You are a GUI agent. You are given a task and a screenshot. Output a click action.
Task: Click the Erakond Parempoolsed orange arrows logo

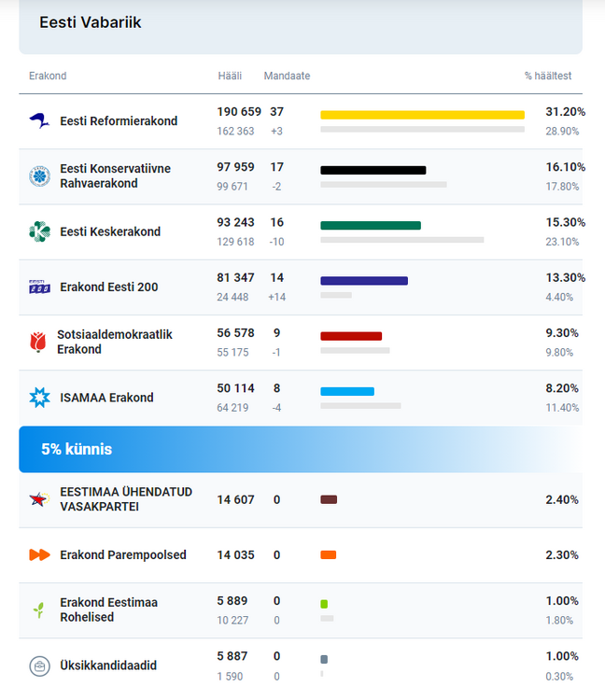39,554
